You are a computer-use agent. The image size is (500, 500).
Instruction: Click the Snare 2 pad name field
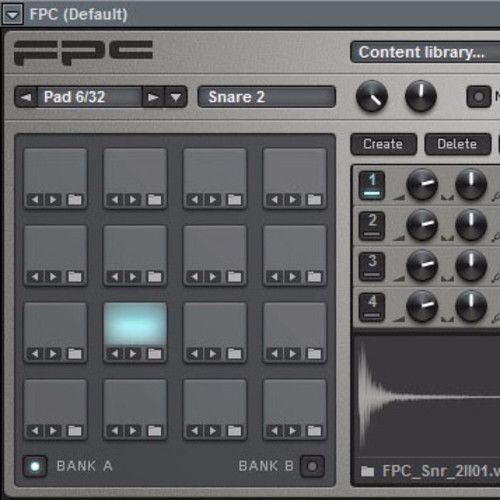[267, 97]
